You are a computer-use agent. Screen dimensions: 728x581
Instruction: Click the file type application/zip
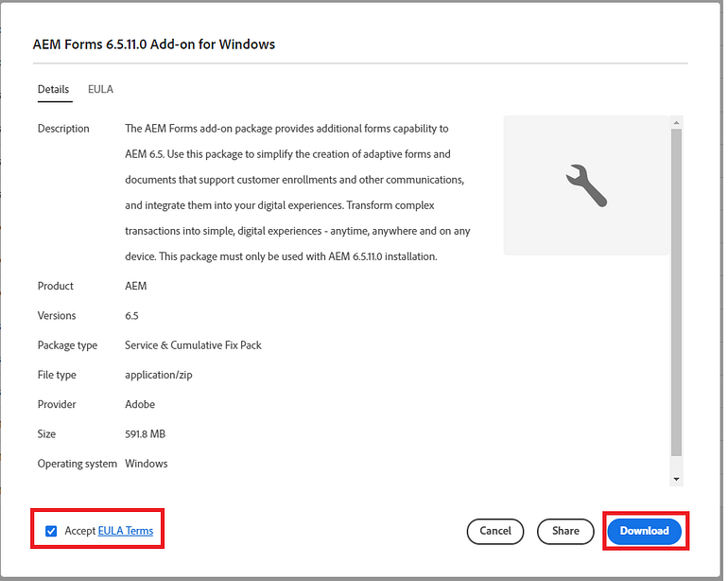pos(158,375)
